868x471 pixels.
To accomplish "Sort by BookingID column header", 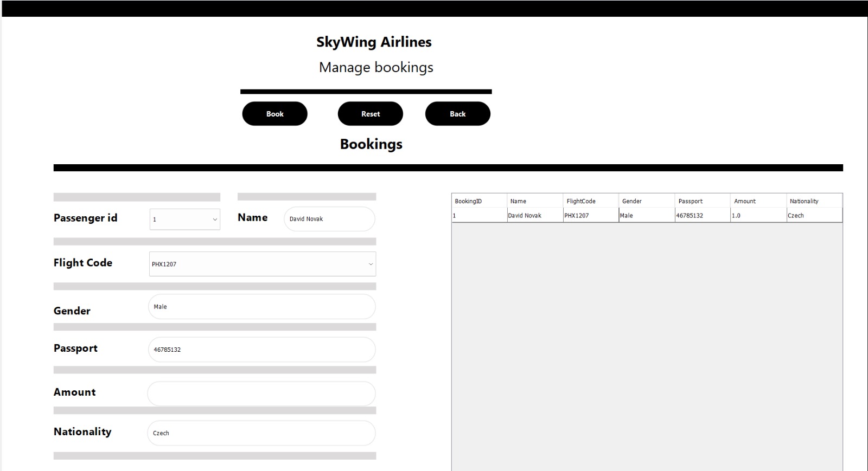I will click(480, 201).
